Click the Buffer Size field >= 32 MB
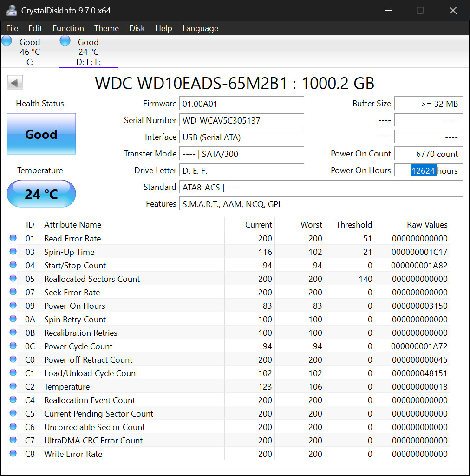The height and width of the screenshot is (476, 470). 429,104
